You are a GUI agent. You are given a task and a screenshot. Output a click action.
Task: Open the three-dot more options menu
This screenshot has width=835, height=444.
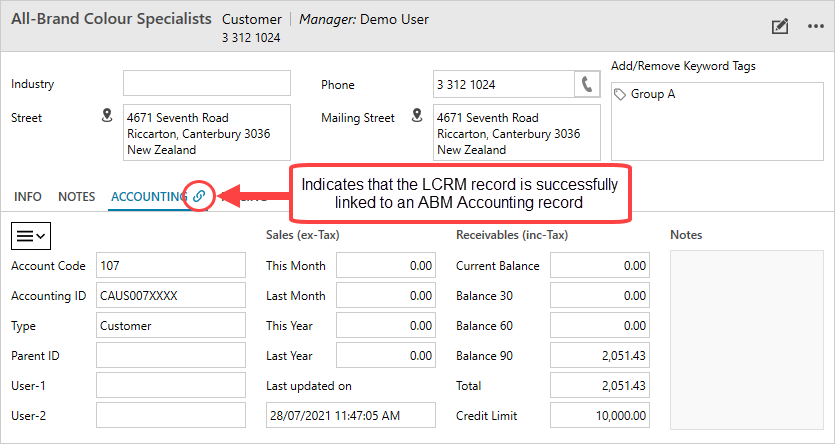(815, 27)
